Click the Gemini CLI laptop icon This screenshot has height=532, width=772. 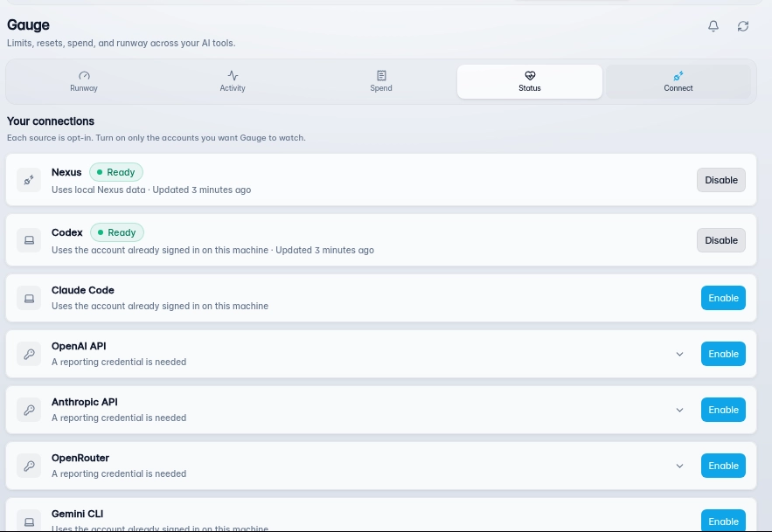[29, 521]
